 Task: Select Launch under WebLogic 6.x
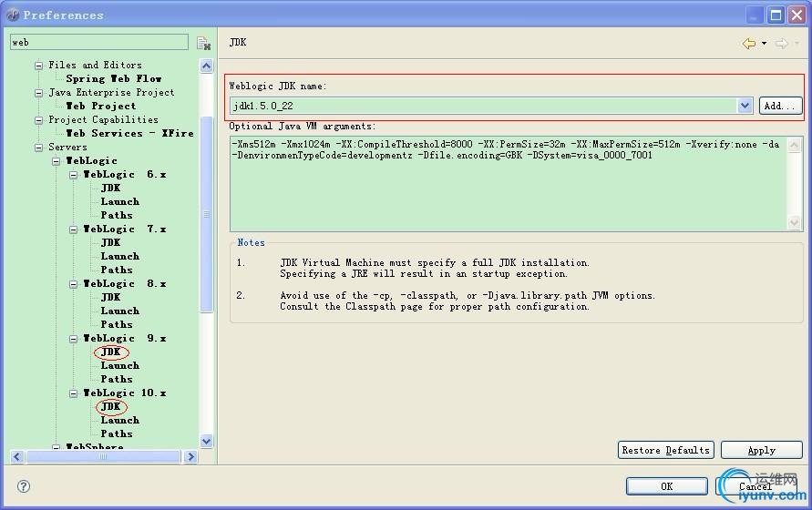120,201
